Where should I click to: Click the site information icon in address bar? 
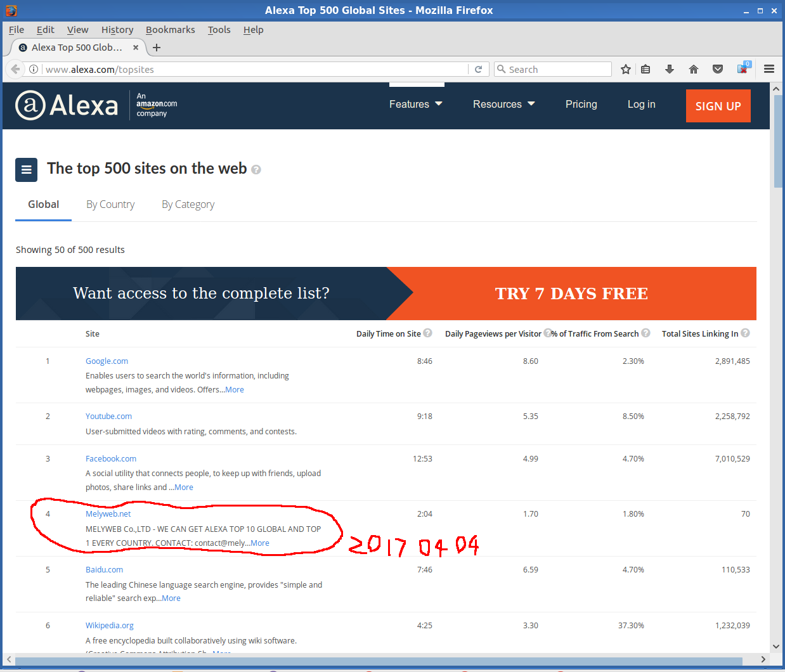pos(34,69)
